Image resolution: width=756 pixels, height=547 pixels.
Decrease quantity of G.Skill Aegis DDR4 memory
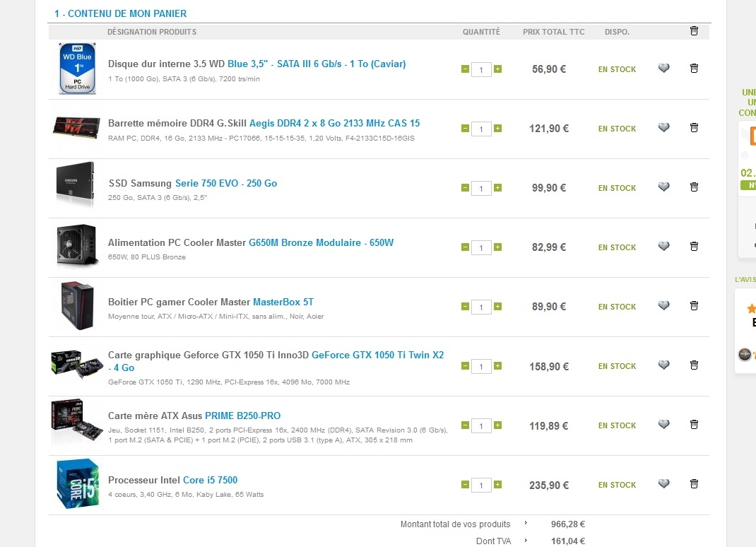[465, 129]
